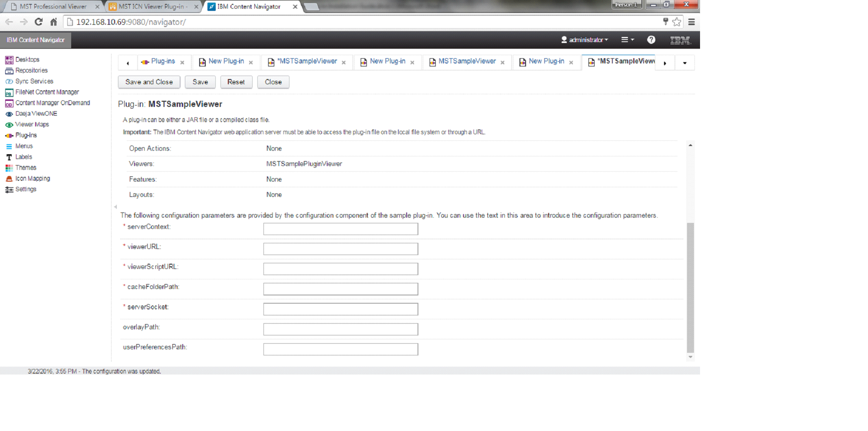This screenshot has height=431, width=868.
Task: Open a new browser tab
Action: click(312, 7)
